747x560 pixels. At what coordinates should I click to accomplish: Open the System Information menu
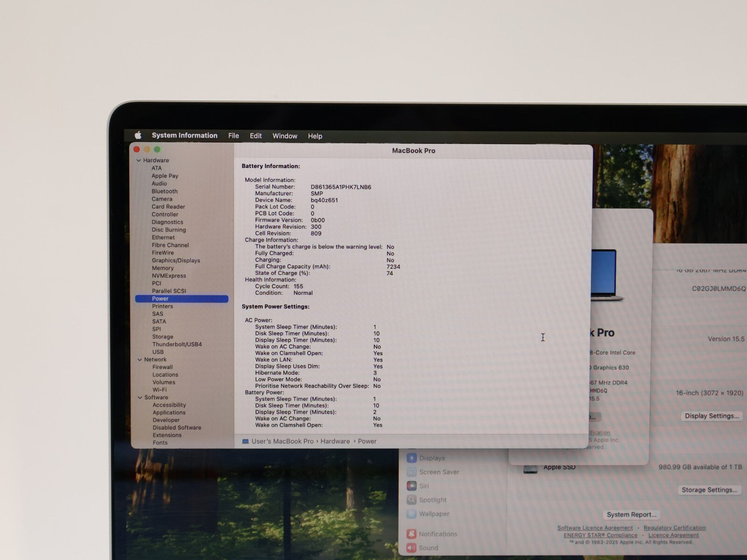click(184, 135)
